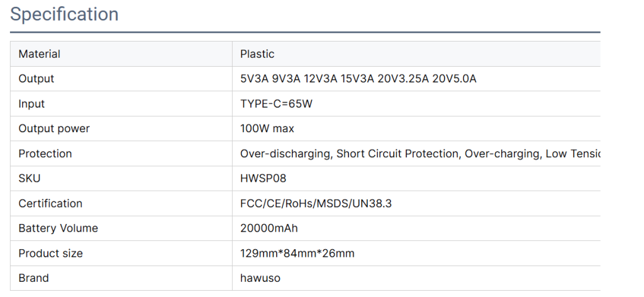Select the Certification row label
This screenshot has height=297, width=644.
(50, 203)
